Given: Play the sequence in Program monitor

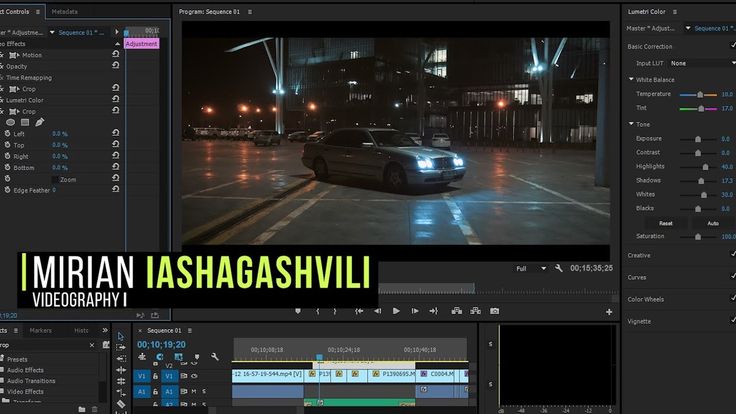Looking at the screenshot, I should pos(396,311).
